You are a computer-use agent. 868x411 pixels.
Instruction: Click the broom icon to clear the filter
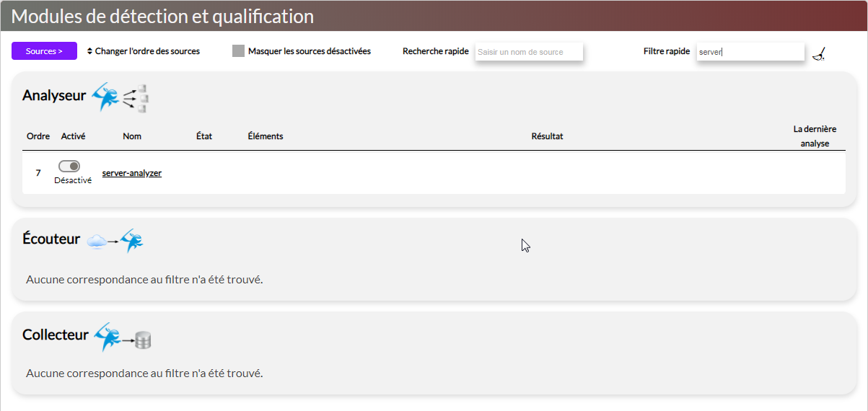817,53
